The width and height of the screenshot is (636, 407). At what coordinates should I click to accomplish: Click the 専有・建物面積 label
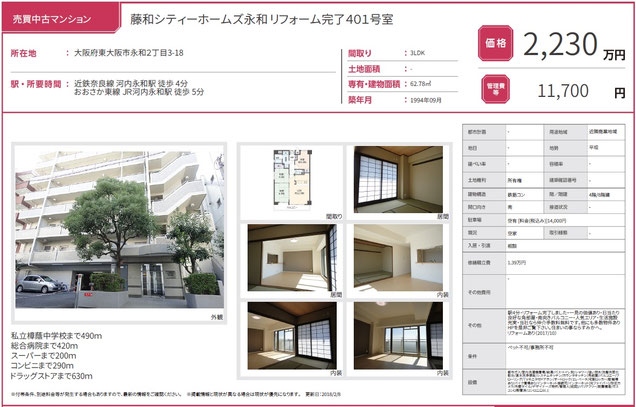(x=374, y=84)
